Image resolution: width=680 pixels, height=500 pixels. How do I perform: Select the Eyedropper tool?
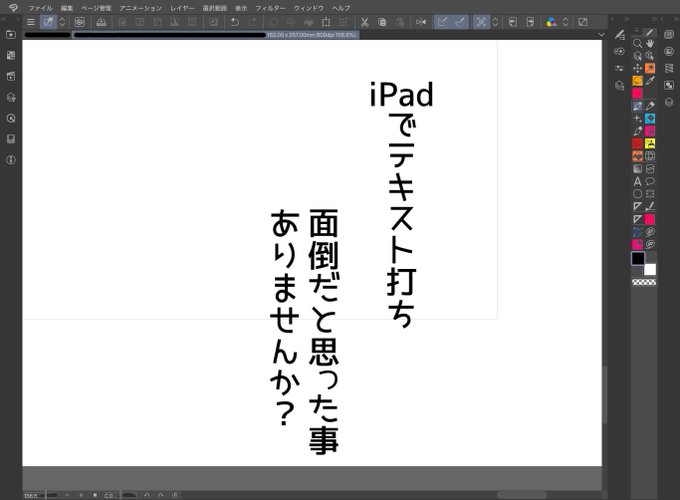650,81
